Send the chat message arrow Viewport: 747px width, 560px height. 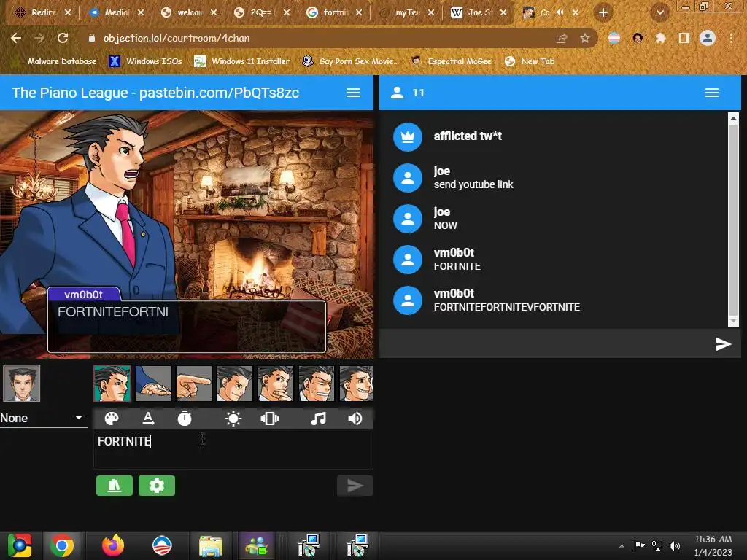click(x=723, y=344)
